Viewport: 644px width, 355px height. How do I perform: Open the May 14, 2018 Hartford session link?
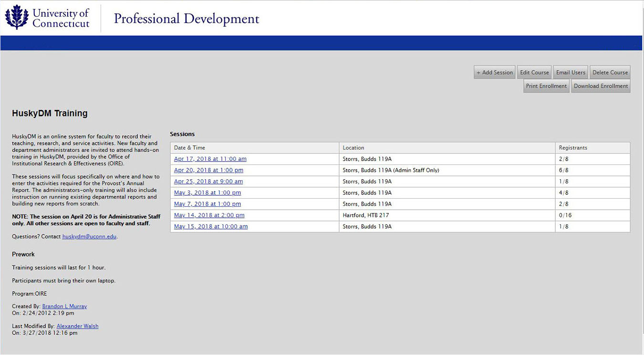coord(209,215)
